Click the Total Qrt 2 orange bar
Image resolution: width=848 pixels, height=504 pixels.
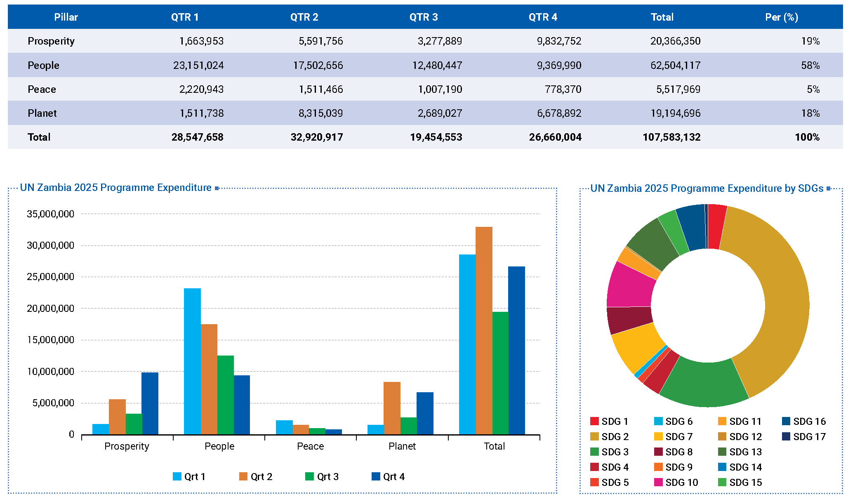484,330
